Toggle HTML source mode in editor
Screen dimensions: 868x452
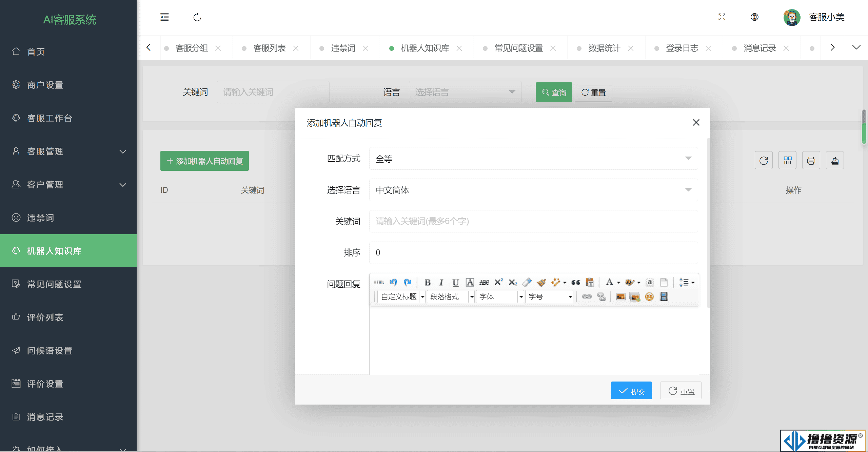[379, 282]
